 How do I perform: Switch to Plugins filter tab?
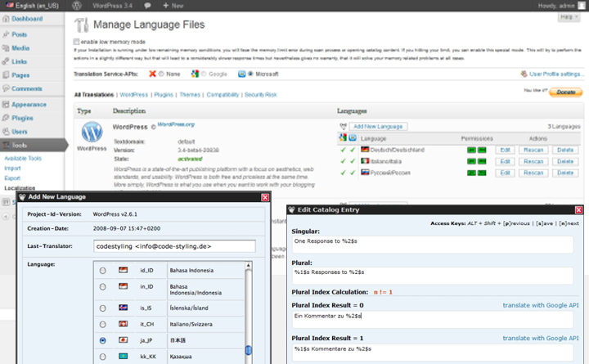coord(164,95)
